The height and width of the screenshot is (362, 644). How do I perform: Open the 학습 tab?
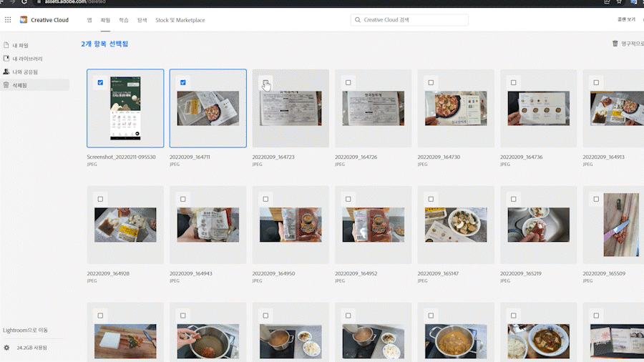coord(124,20)
